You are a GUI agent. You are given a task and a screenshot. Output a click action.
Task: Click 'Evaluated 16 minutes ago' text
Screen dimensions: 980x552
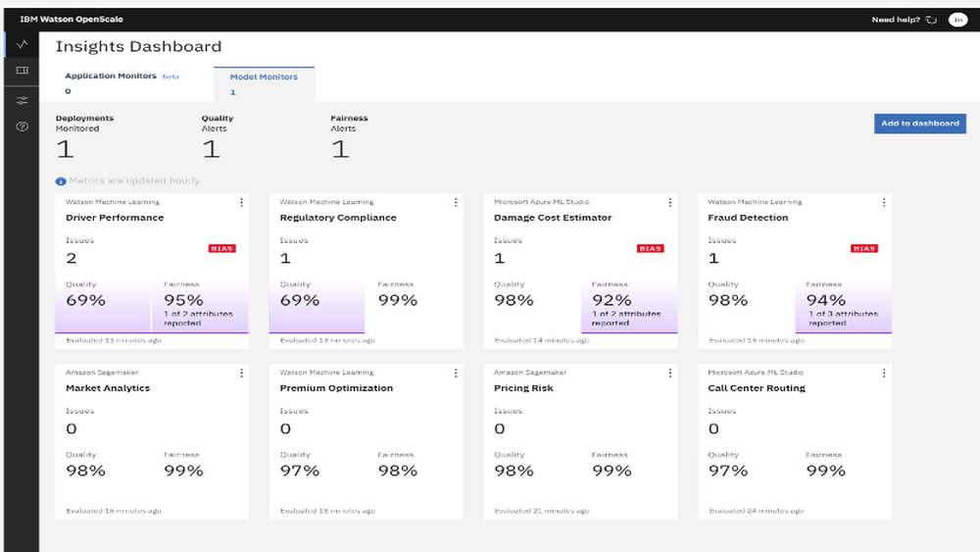click(x=113, y=512)
